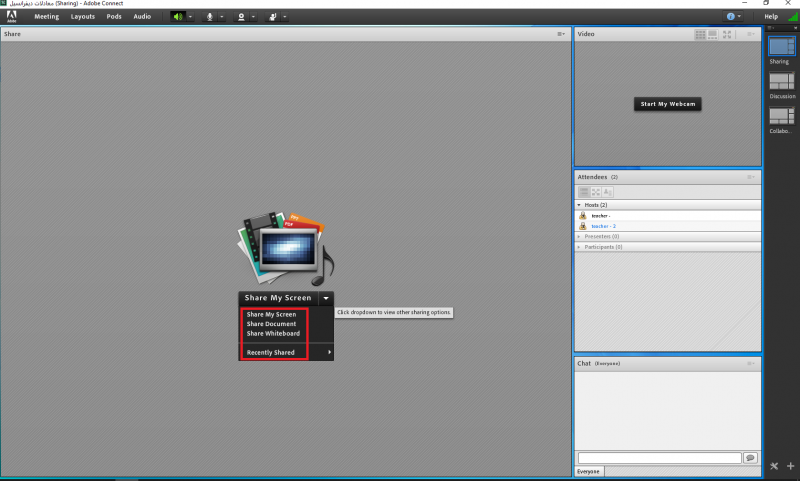800x481 pixels.
Task: Switch video pod to grid view icon
Action: [700, 34]
